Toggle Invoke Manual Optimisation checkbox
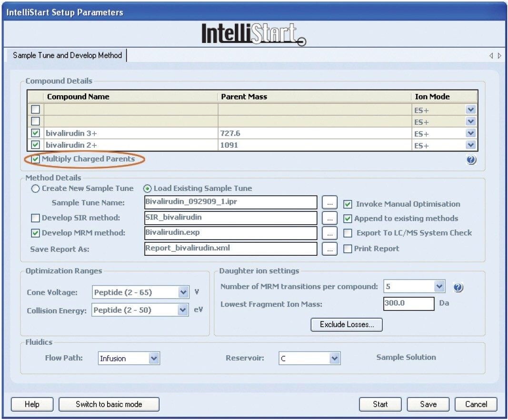Viewport: 508px width, 420px height. tap(348, 204)
